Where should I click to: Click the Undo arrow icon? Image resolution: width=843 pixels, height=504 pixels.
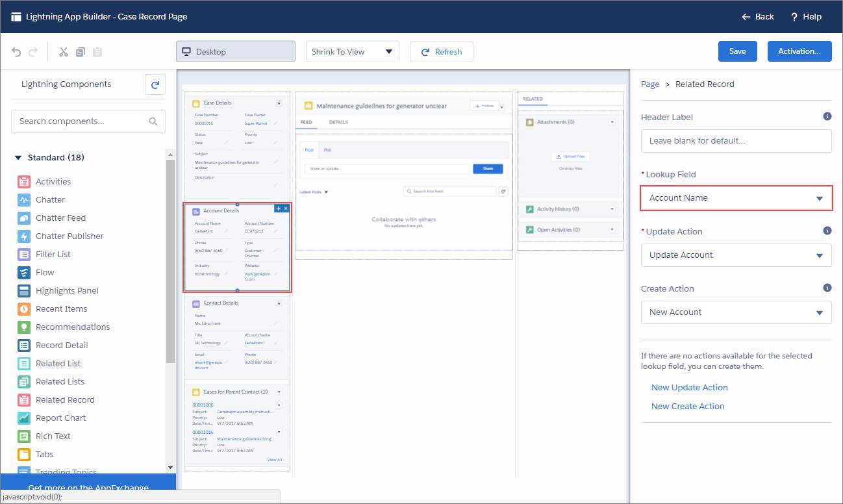coord(17,52)
